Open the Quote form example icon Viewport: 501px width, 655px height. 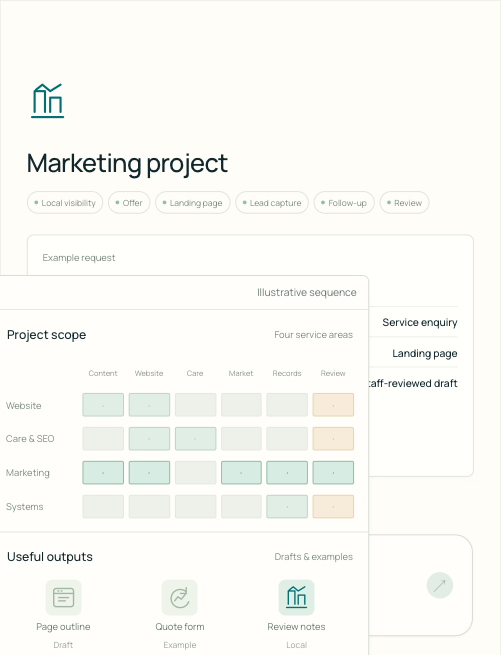coord(180,597)
